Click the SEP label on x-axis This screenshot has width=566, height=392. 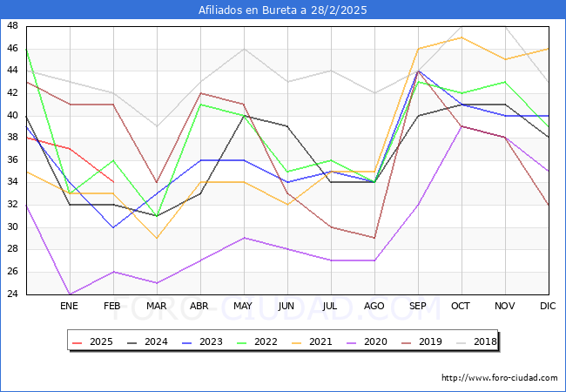pyautogui.click(x=417, y=307)
